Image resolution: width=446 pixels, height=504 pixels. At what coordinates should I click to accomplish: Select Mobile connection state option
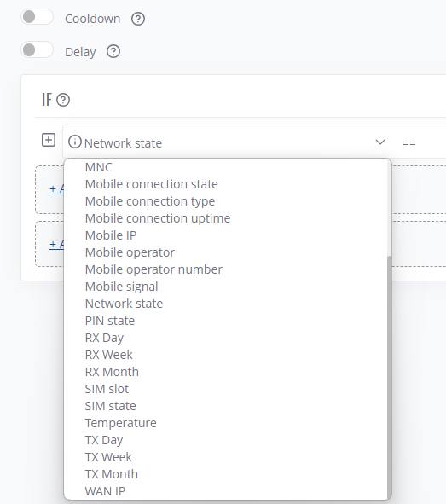[151, 184]
